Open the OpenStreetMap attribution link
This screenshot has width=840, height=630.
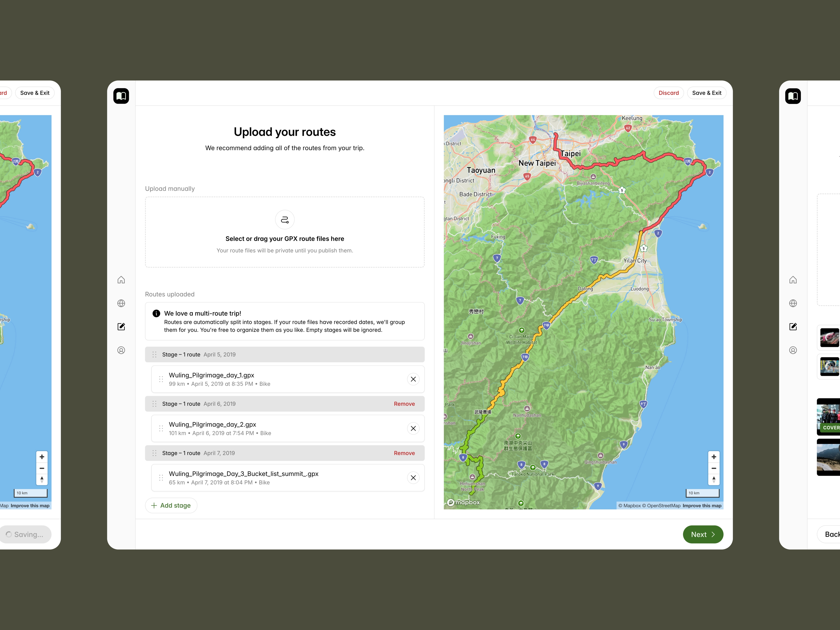tap(661, 506)
